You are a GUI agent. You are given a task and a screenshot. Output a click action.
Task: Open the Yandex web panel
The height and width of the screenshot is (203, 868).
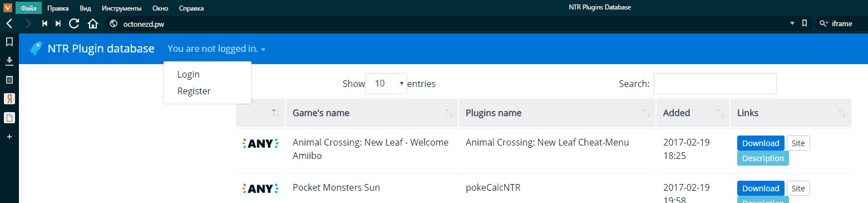click(9, 99)
